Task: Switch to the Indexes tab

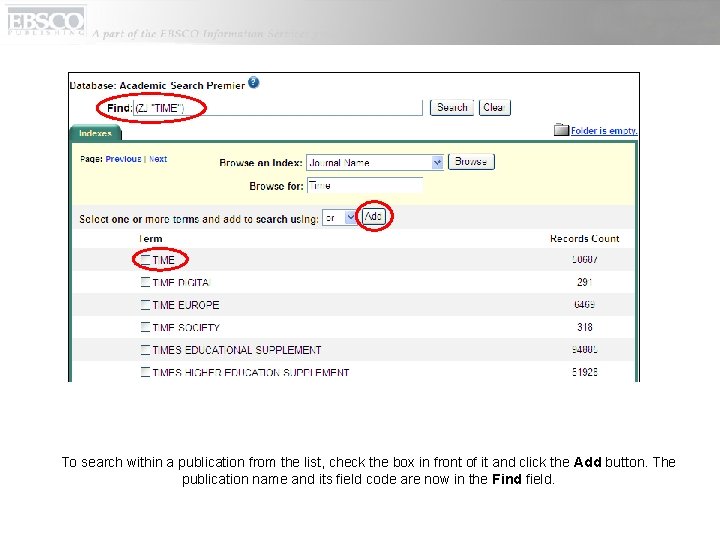Action: [x=95, y=133]
